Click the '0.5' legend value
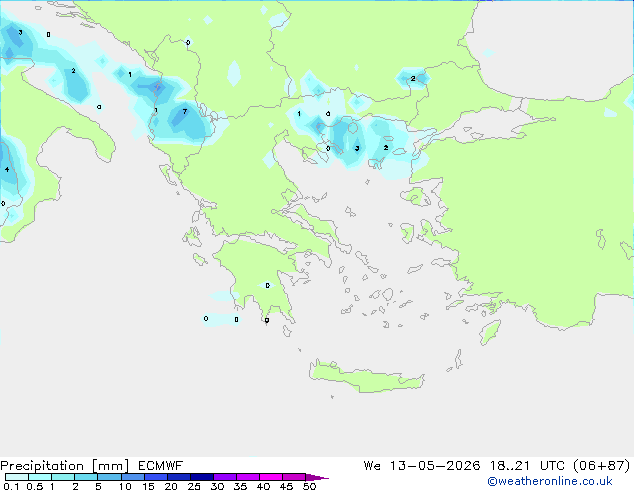This screenshot has height=490, width=634. click(35, 486)
